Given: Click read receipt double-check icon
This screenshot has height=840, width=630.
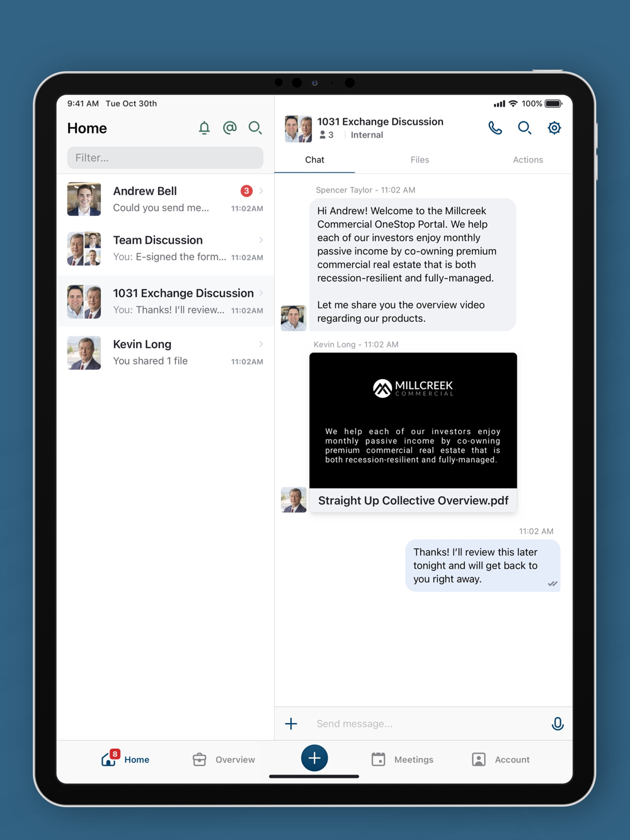Looking at the screenshot, I should (x=553, y=584).
